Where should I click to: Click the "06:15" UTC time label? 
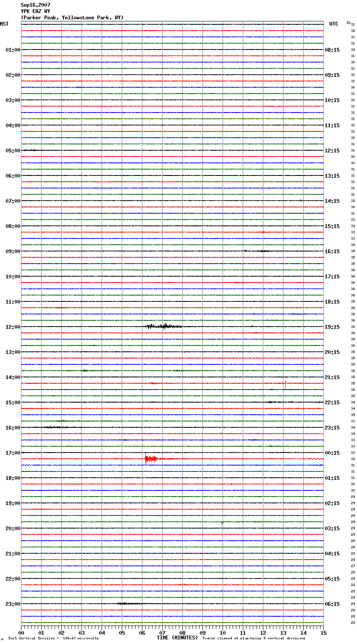coord(332,604)
